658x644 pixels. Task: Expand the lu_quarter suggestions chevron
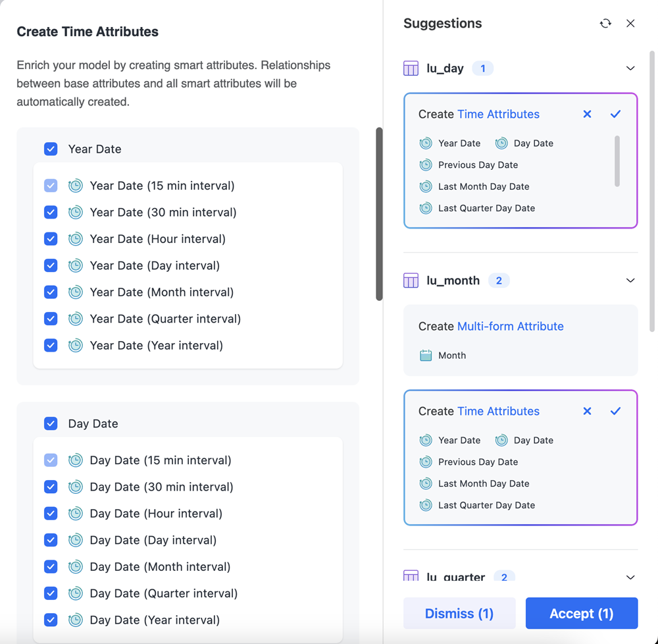(x=630, y=577)
